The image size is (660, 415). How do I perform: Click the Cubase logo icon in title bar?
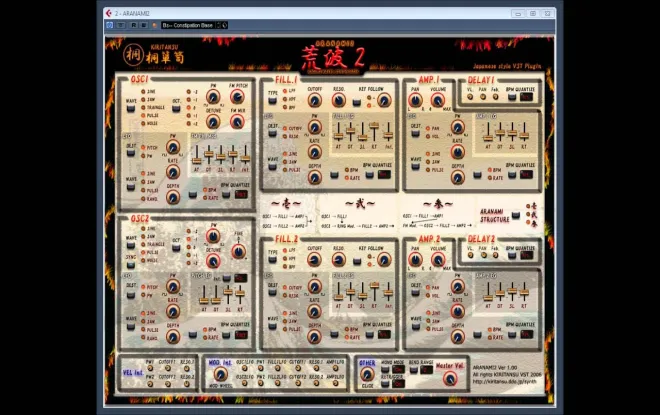(109, 13)
